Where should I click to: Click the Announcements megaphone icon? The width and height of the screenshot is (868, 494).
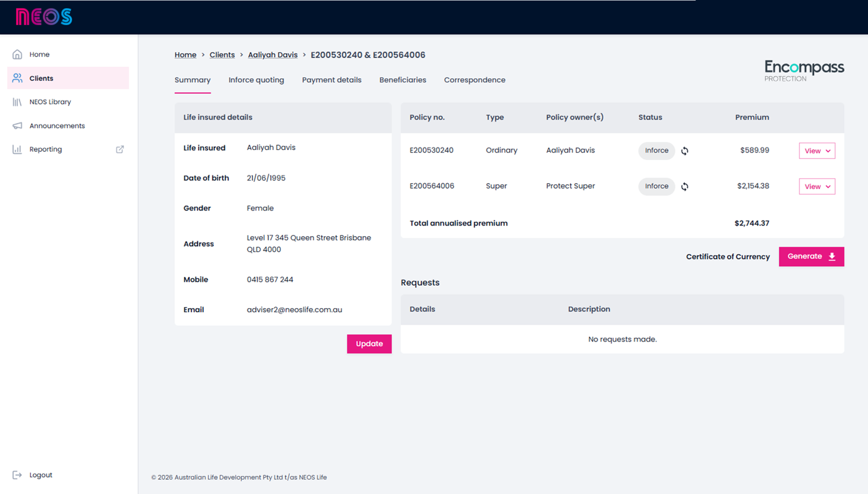(17, 126)
